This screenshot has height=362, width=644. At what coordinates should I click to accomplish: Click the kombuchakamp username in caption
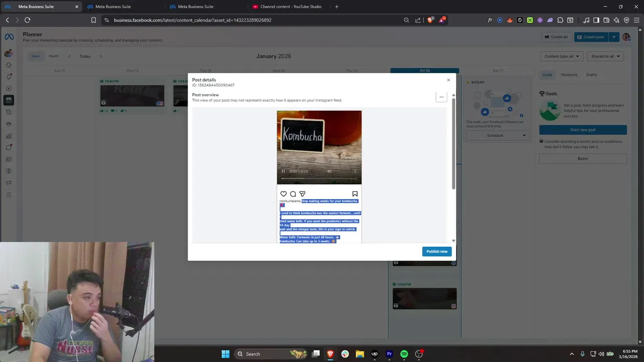coord(290,201)
